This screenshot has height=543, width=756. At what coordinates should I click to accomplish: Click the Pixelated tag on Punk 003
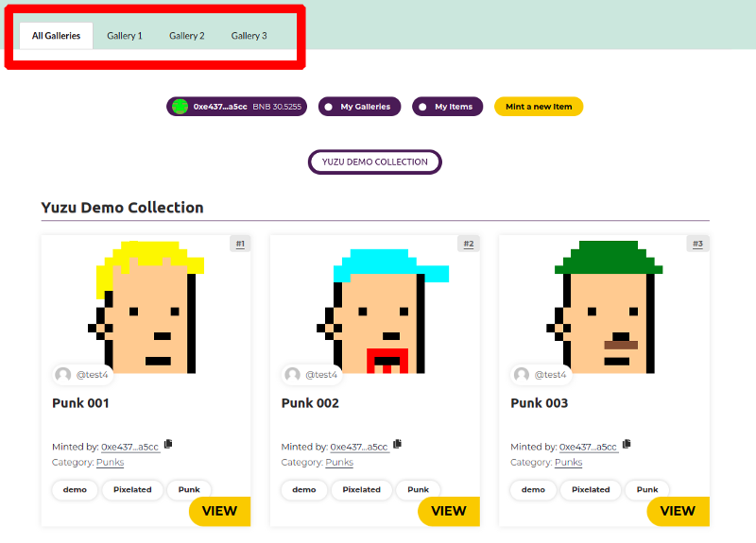pyautogui.click(x=591, y=489)
